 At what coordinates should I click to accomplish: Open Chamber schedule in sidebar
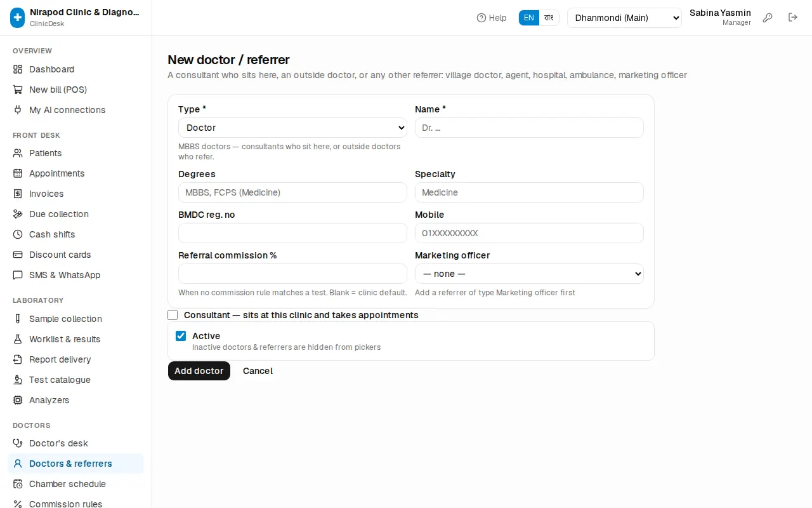(x=75, y=484)
